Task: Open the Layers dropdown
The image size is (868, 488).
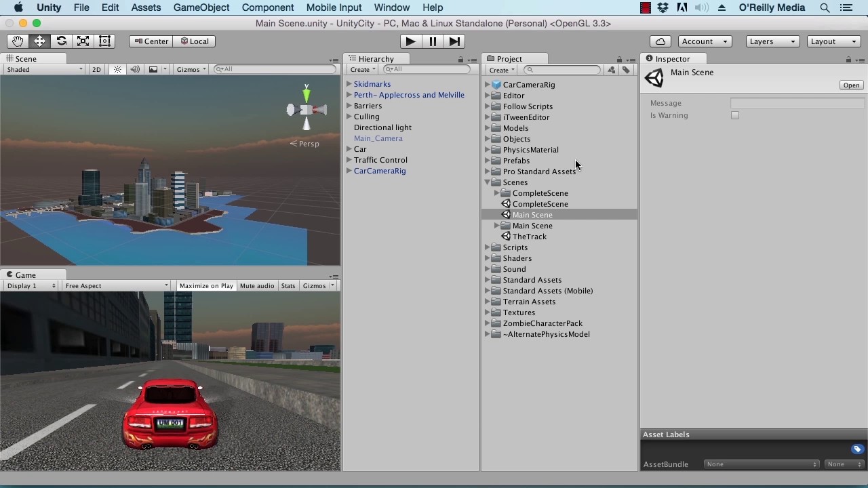Action: (772, 41)
